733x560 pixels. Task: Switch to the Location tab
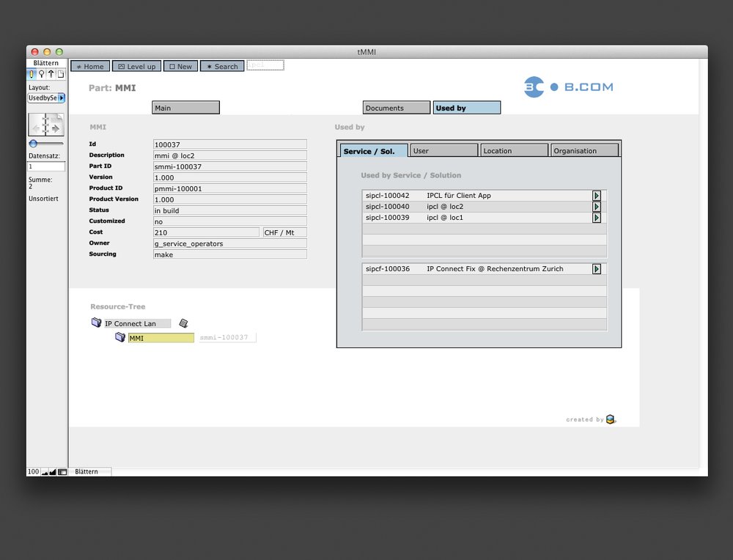[x=515, y=150]
